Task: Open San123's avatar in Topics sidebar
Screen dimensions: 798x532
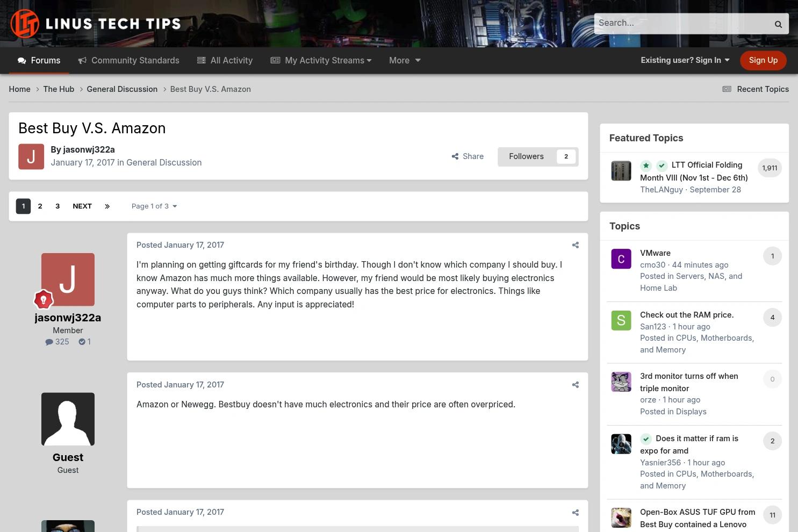Action: click(621, 321)
